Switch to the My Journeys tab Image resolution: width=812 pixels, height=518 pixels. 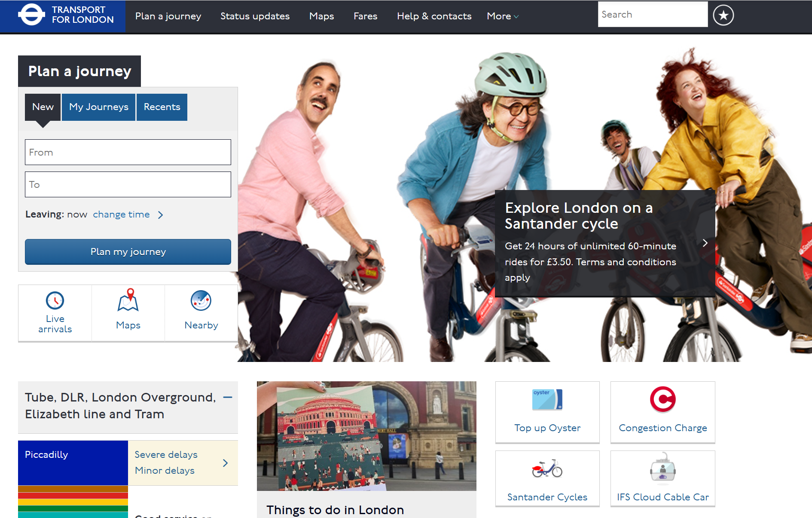coord(98,107)
